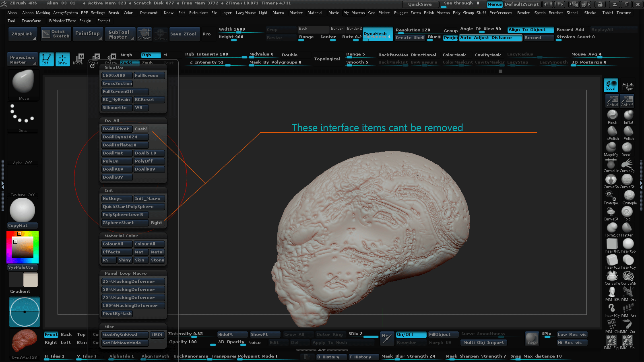Open the Preferences menu
The height and width of the screenshot is (362, 644).
click(500, 13)
